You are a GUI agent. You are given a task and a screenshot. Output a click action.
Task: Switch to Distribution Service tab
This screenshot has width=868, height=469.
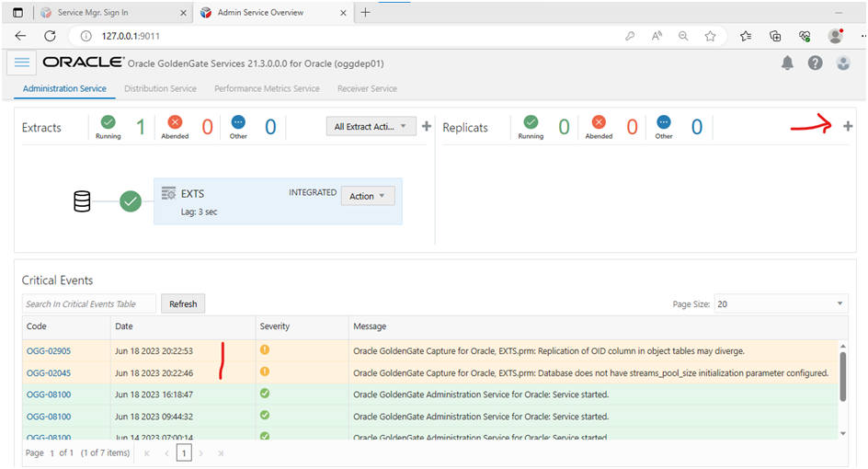pyautogui.click(x=160, y=88)
